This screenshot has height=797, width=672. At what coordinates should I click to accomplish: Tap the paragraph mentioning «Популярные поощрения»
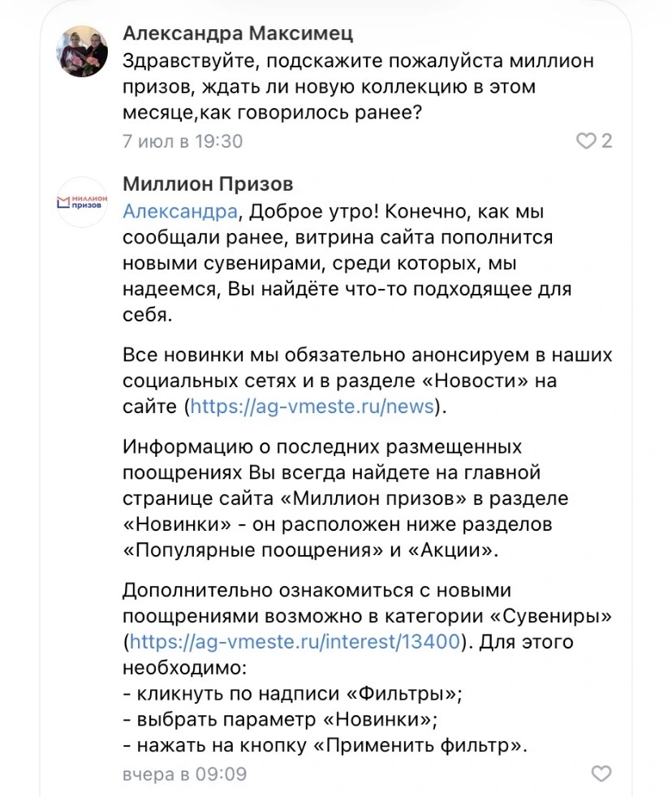point(346,498)
